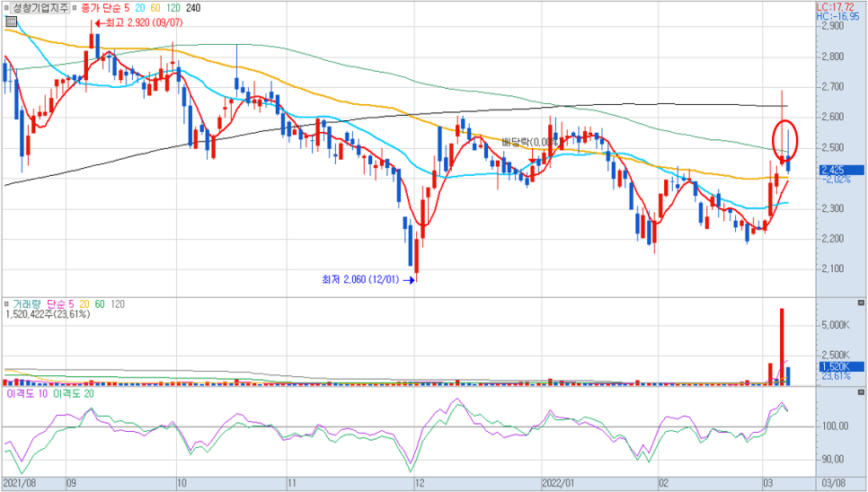Select the 이격도 20 indicator label

[74, 394]
